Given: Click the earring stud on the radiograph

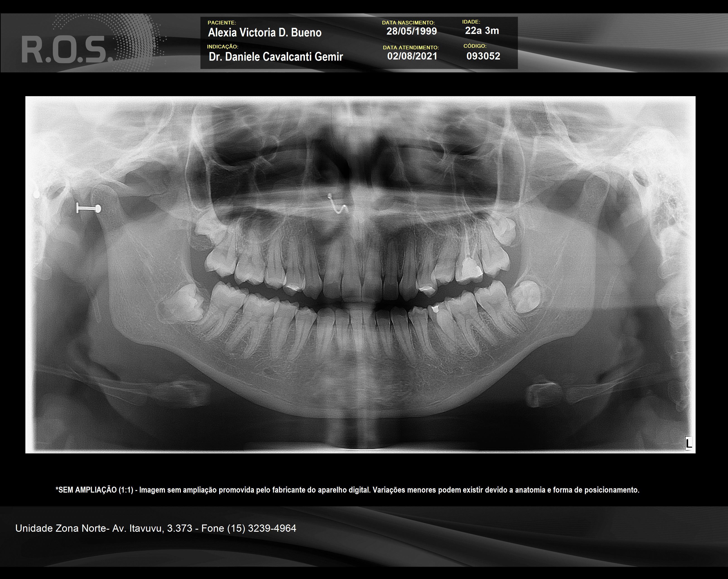Looking at the screenshot, I should pyautogui.click(x=89, y=209).
